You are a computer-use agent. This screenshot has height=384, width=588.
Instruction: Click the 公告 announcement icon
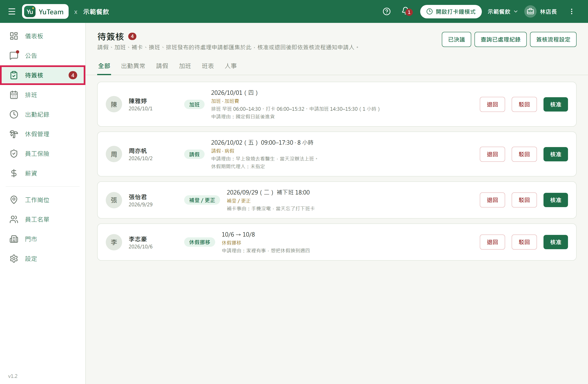point(14,56)
